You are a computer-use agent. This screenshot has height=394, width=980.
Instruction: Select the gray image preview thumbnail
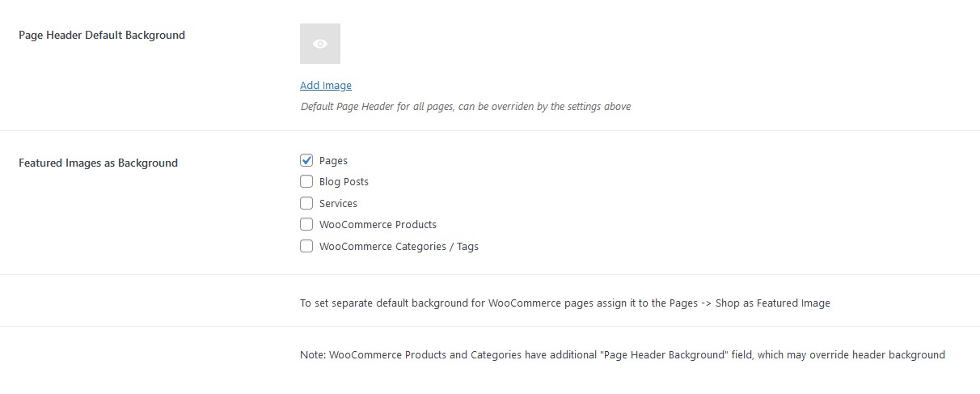pyautogui.click(x=320, y=44)
